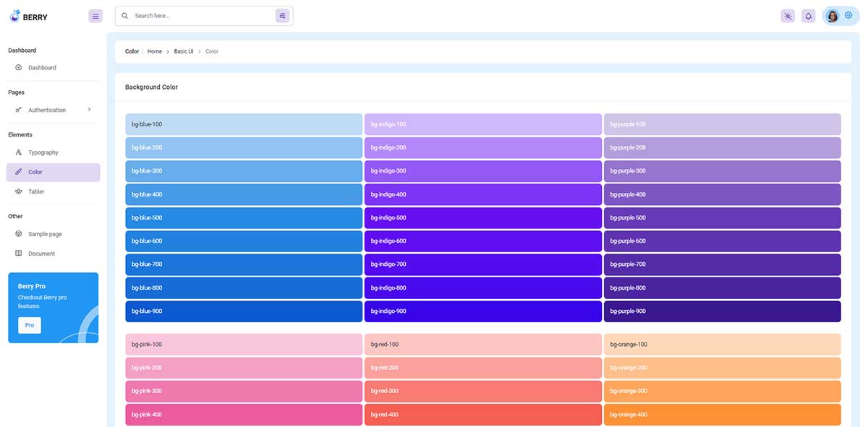Open Document using its book icon
This screenshot has width=868, height=427.
point(17,253)
